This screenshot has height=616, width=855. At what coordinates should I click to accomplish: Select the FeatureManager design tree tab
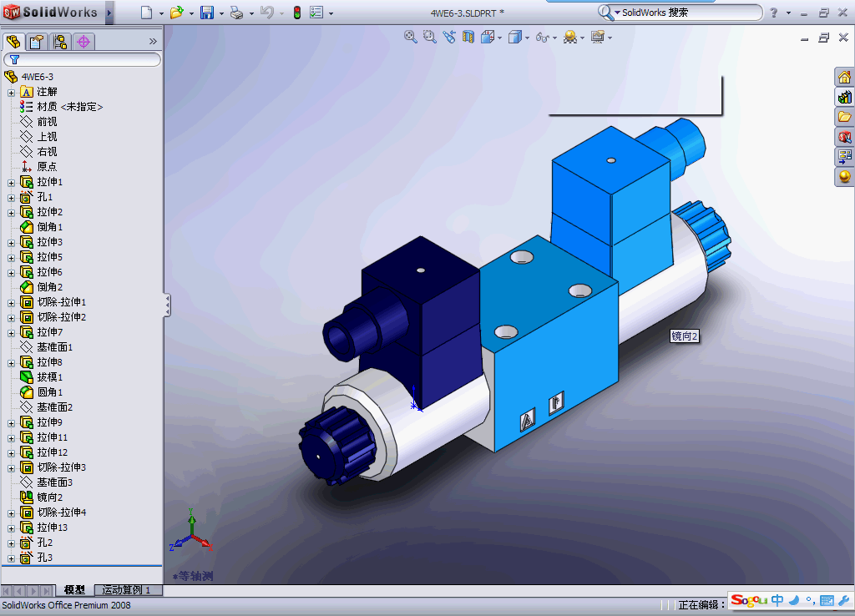pos(13,42)
